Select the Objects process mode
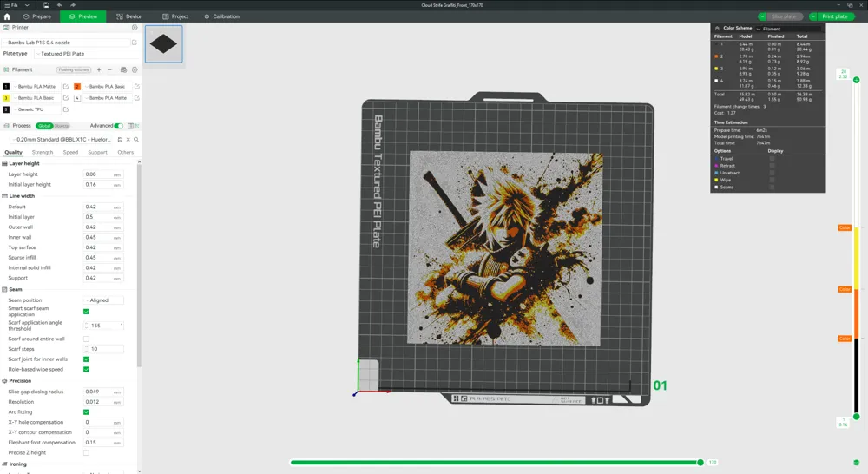The width and height of the screenshot is (868, 474). click(x=62, y=126)
